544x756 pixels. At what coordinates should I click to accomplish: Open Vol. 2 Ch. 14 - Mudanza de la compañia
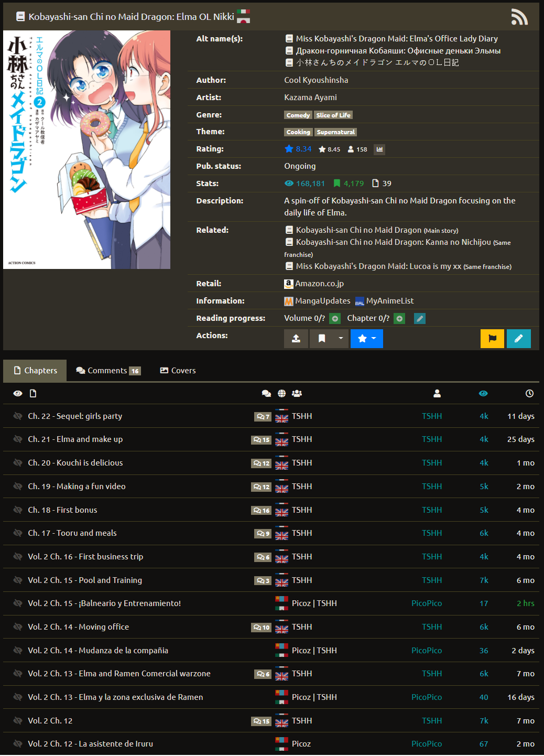pos(98,651)
